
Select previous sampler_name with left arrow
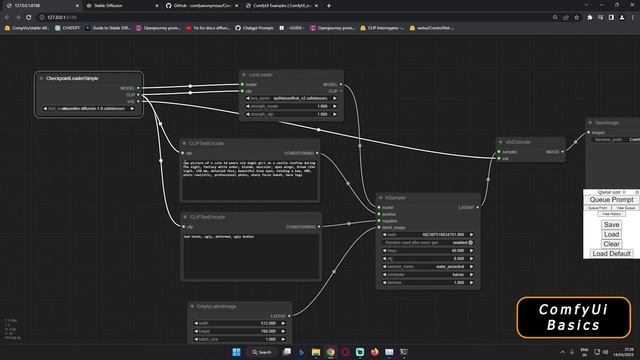click(x=384, y=267)
